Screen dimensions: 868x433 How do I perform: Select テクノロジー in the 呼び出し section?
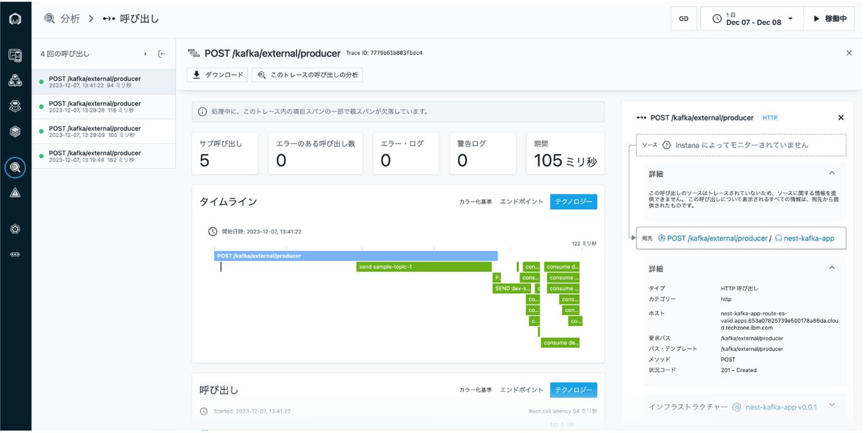(574, 390)
